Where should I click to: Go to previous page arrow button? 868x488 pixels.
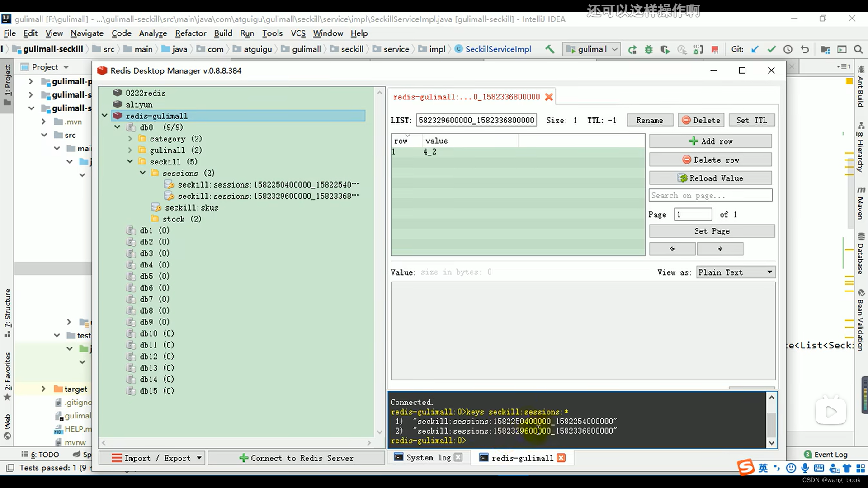(672, 249)
